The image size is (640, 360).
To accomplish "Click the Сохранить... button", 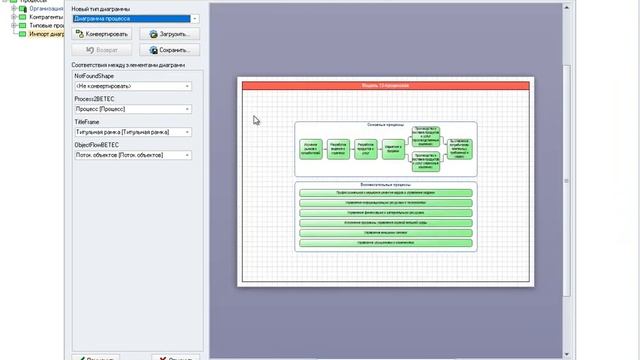I will click(169, 50).
